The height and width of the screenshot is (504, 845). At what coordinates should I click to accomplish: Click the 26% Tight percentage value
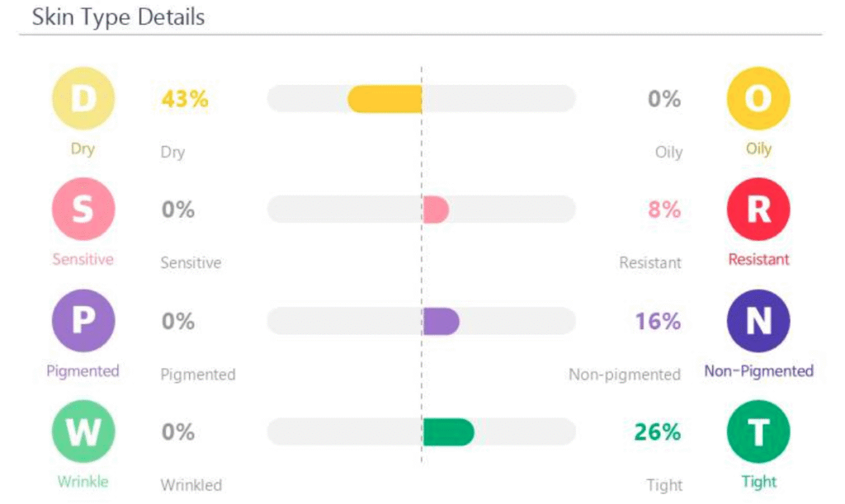tap(658, 432)
